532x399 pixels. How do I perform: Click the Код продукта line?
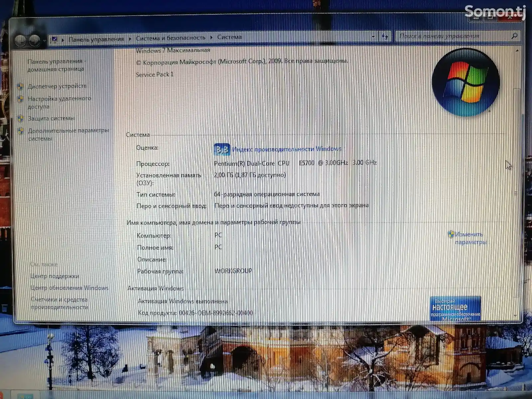[196, 313]
